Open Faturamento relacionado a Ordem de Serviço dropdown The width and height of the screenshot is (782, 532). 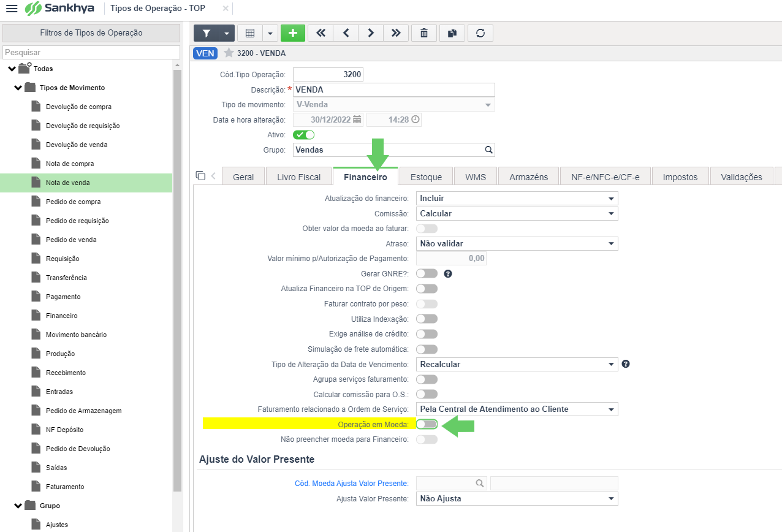click(517, 409)
